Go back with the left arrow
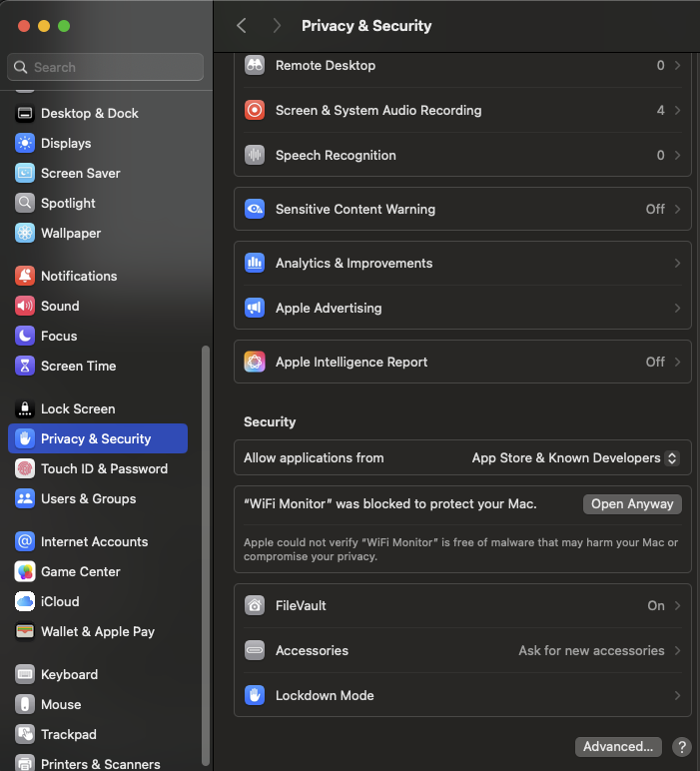This screenshot has width=700, height=771. tap(242, 26)
